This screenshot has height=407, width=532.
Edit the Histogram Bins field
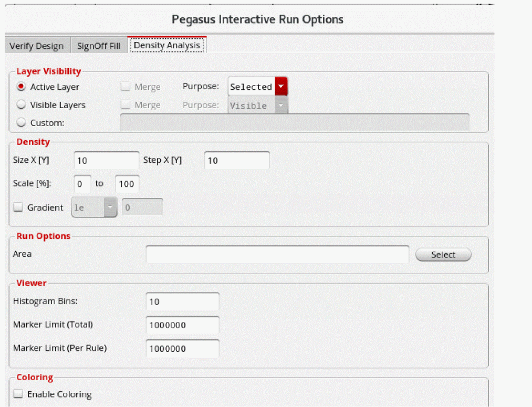click(182, 301)
